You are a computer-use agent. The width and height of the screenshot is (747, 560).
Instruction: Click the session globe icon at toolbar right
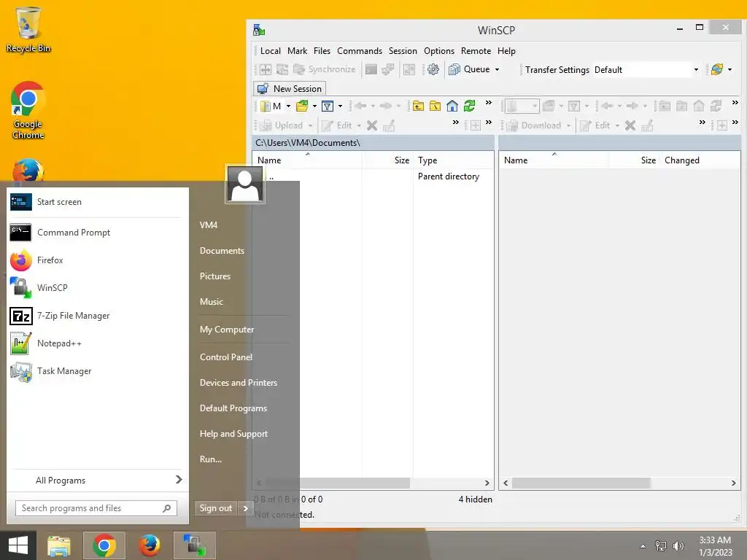coord(716,69)
